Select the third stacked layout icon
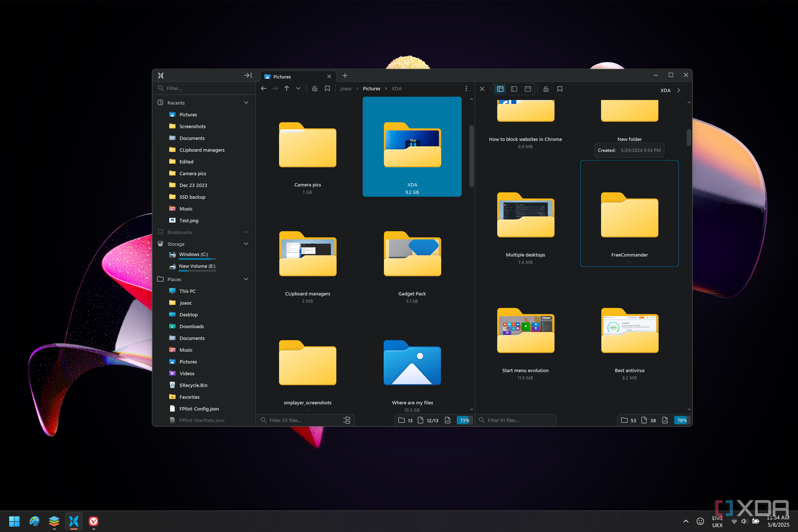This screenshot has width=798, height=532. 528,89
